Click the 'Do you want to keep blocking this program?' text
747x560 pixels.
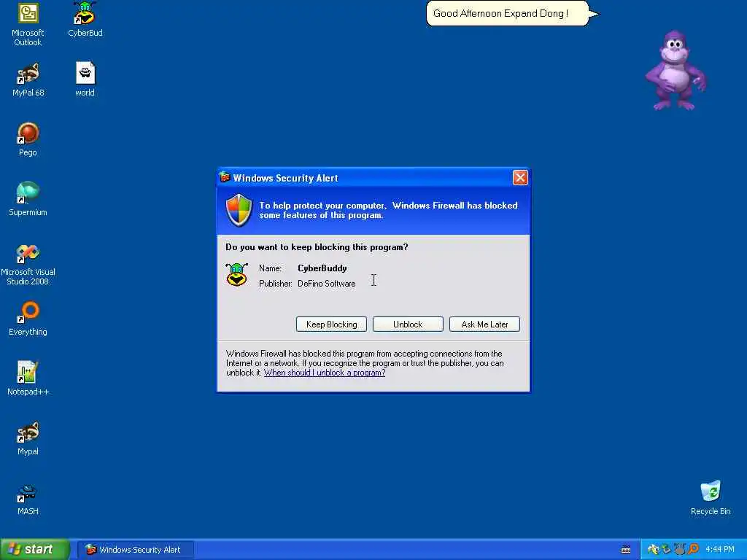point(317,247)
